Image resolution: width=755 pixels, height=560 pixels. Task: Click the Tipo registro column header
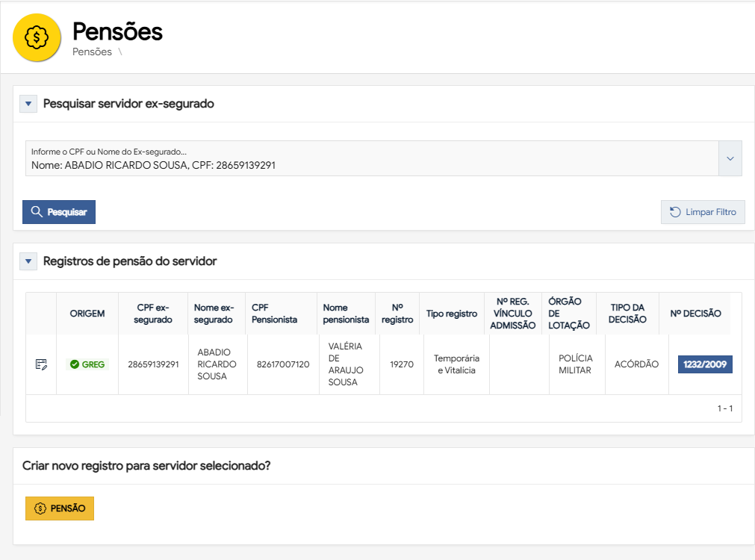(x=451, y=314)
